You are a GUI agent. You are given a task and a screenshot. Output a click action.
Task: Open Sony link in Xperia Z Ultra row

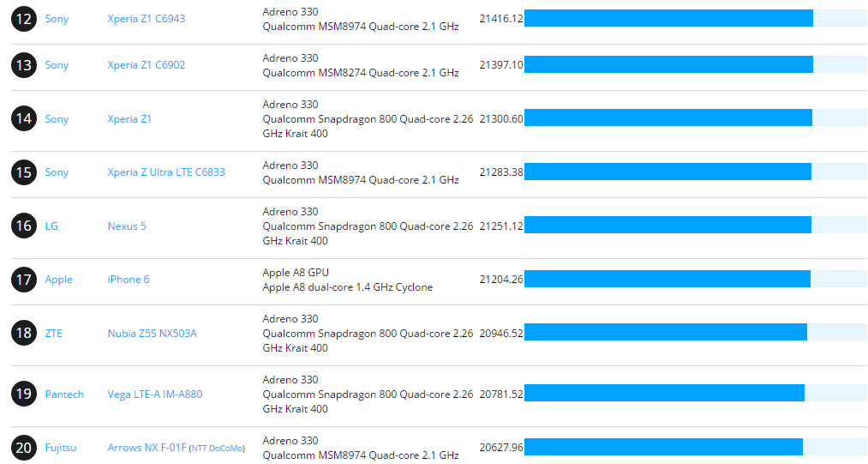click(x=57, y=172)
